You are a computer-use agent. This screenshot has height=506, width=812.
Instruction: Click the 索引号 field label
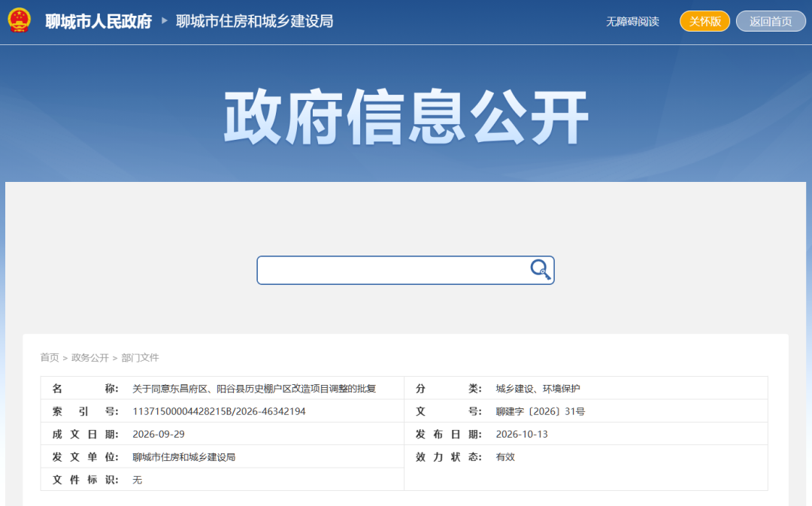pyautogui.click(x=86, y=411)
